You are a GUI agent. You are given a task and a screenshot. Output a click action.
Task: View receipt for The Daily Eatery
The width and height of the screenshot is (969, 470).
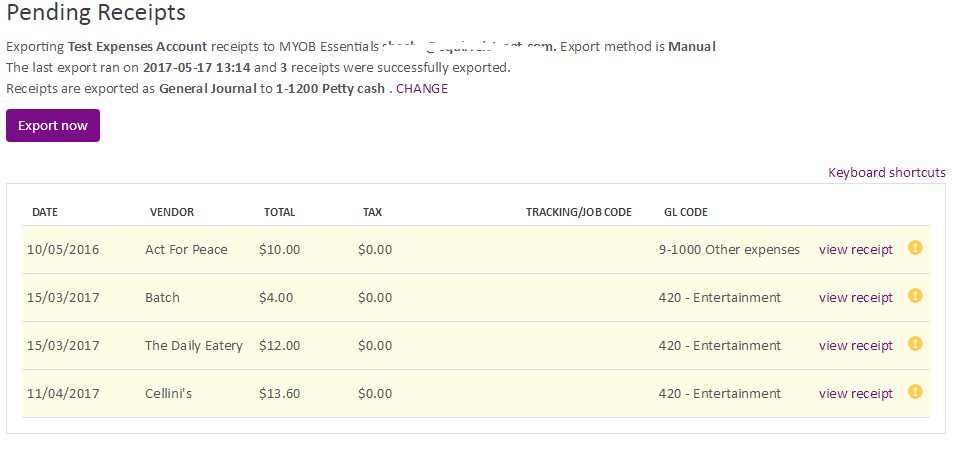pyautogui.click(x=856, y=345)
